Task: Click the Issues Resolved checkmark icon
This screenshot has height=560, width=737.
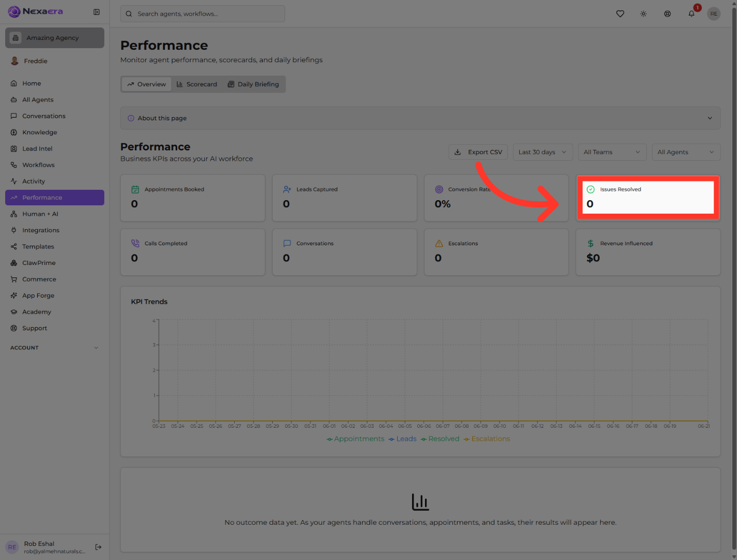Action: (x=590, y=190)
